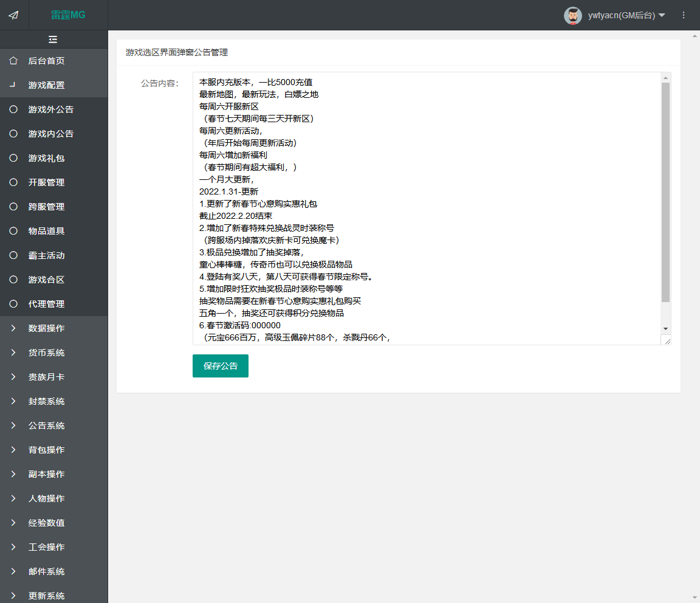
Task: Click the page scrollbar down arrow
Action: coord(695,598)
